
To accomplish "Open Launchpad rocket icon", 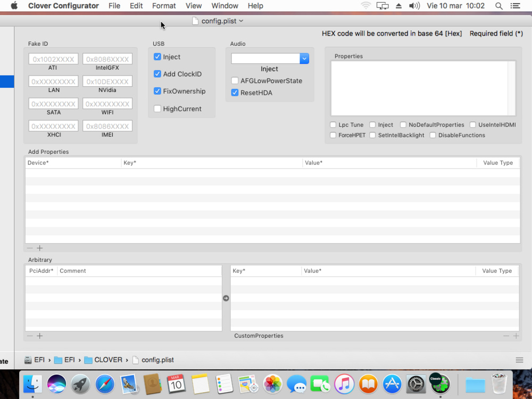I will click(x=80, y=384).
